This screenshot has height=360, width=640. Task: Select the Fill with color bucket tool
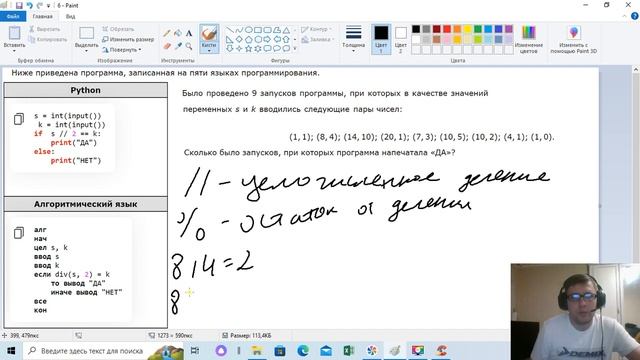[x=178, y=33]
